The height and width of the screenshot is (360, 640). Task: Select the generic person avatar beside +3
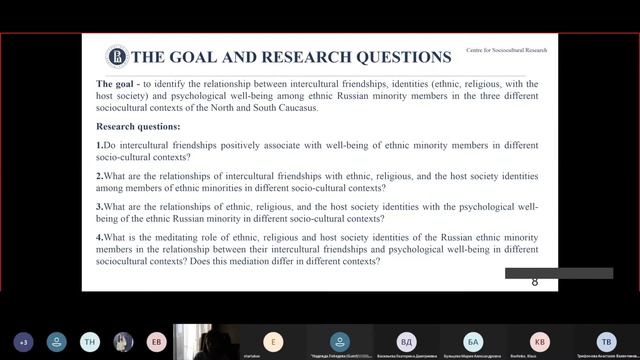tap(57, 342)
